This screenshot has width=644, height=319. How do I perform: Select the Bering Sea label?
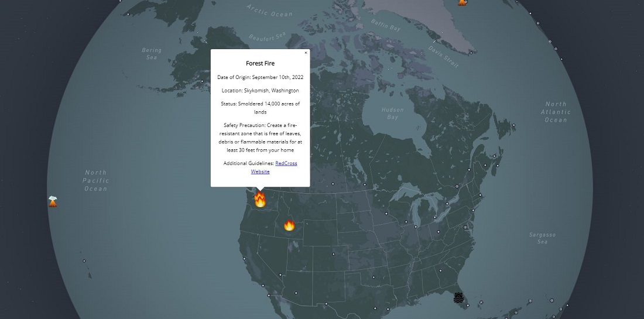tap(152, 54)
